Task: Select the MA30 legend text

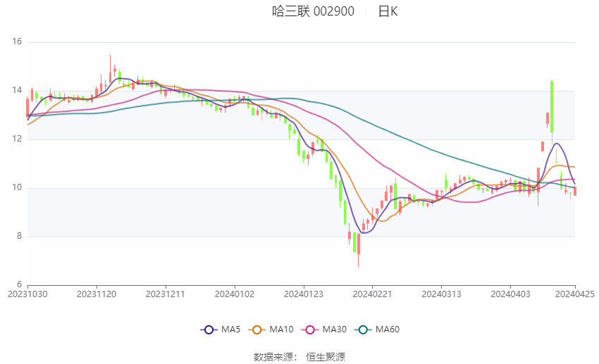Action: coord(334,330)
